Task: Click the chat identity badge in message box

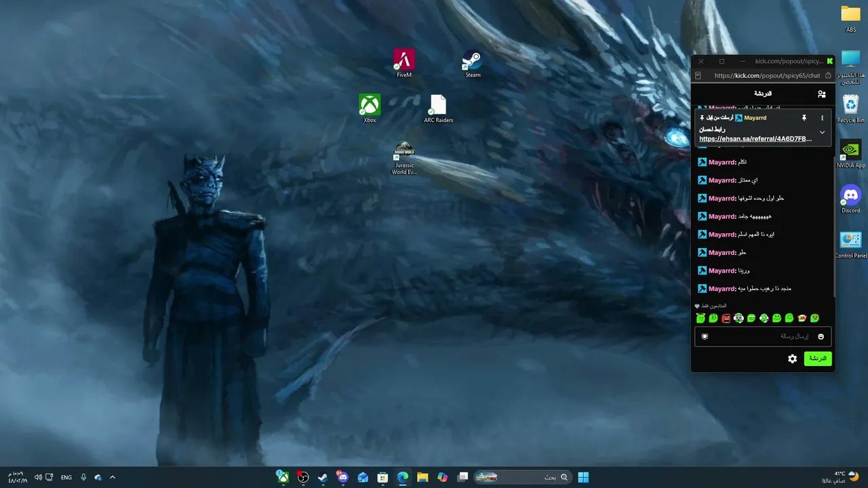Action: (x=705, y=337)
